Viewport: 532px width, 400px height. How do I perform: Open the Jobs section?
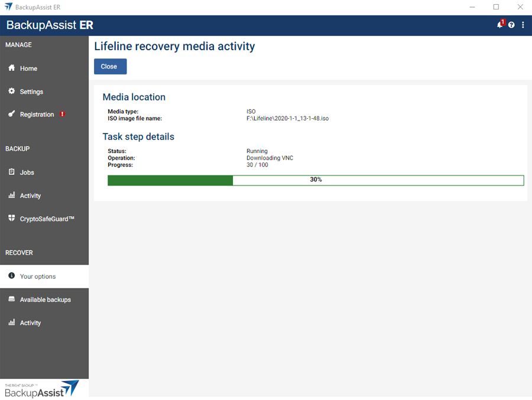click(44, 172)
